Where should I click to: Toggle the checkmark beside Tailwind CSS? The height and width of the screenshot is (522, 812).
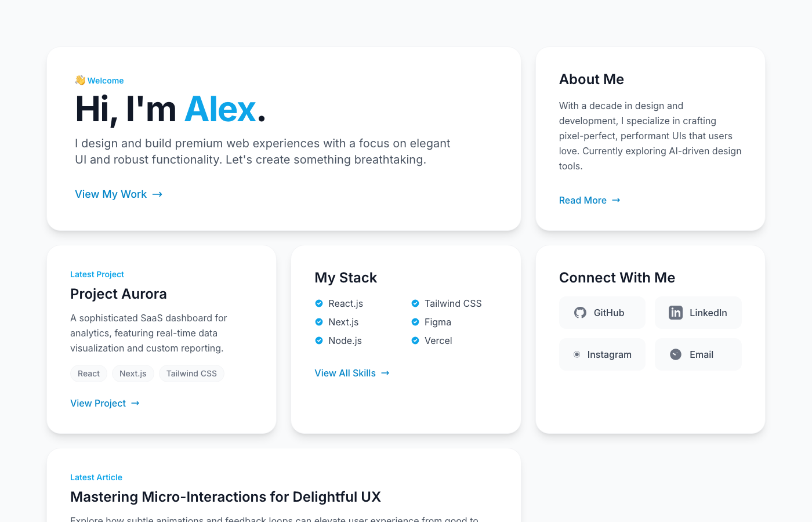415,303
